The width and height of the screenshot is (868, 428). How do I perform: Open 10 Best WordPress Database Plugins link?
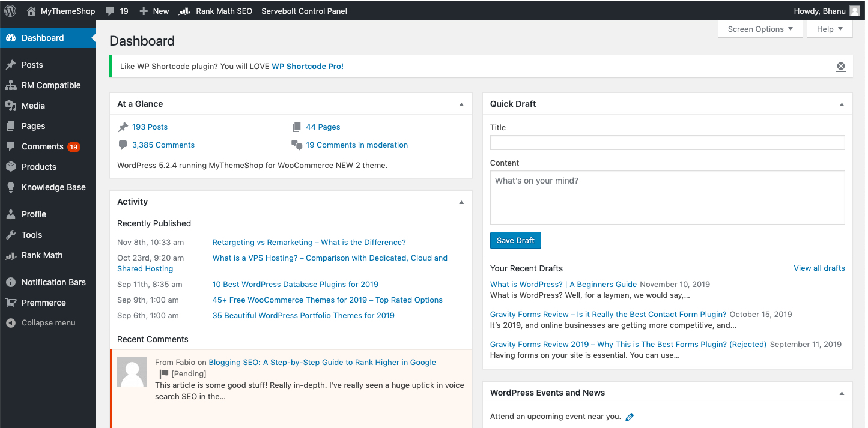(296, 285)
